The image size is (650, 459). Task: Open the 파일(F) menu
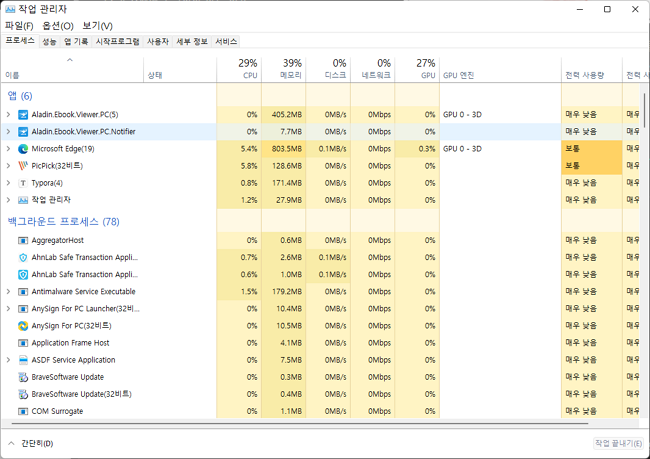point(19,26)
